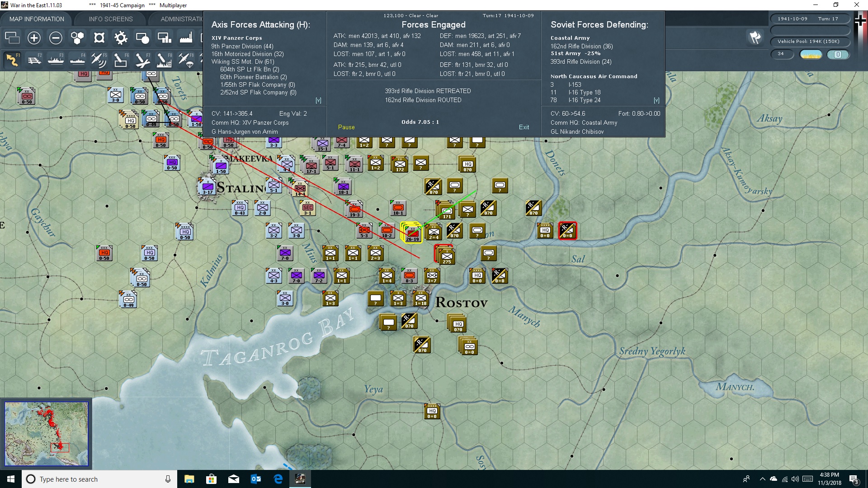This screenshot has width=868, height=488.
Task: Select Air transport mode (F9) parachute icon
Action: coord(186,60)
